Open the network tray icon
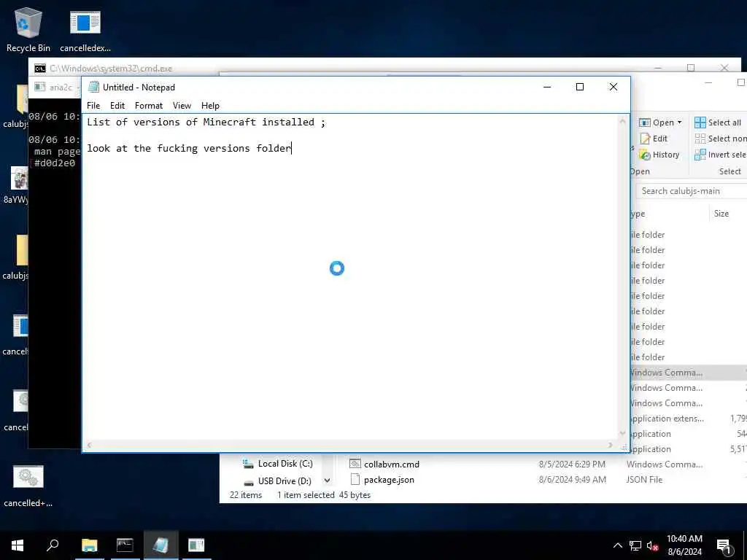Screen dimensions: 747x560 click(635, 545)
